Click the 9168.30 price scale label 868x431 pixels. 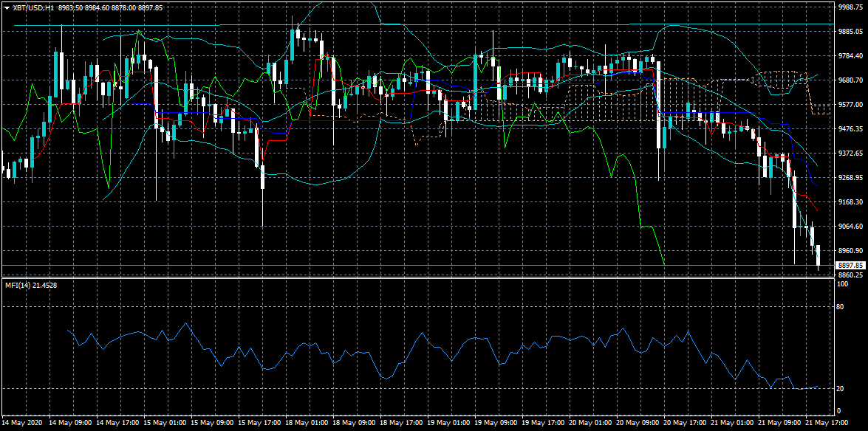coord(850,202)
